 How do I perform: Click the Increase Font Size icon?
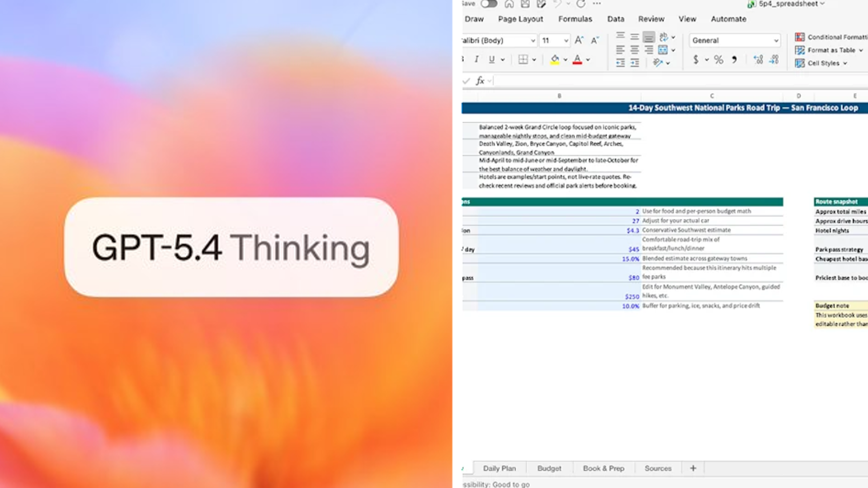click(x=579, y=40)
